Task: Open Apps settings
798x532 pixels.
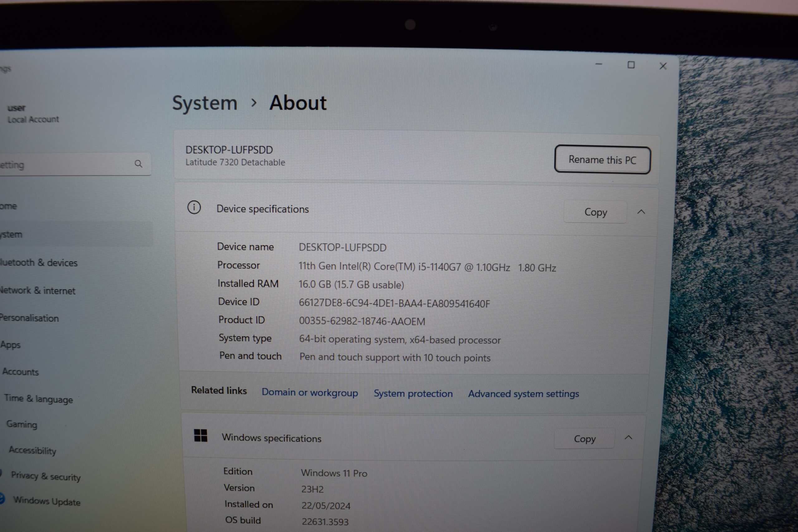Action: [11, 345]
